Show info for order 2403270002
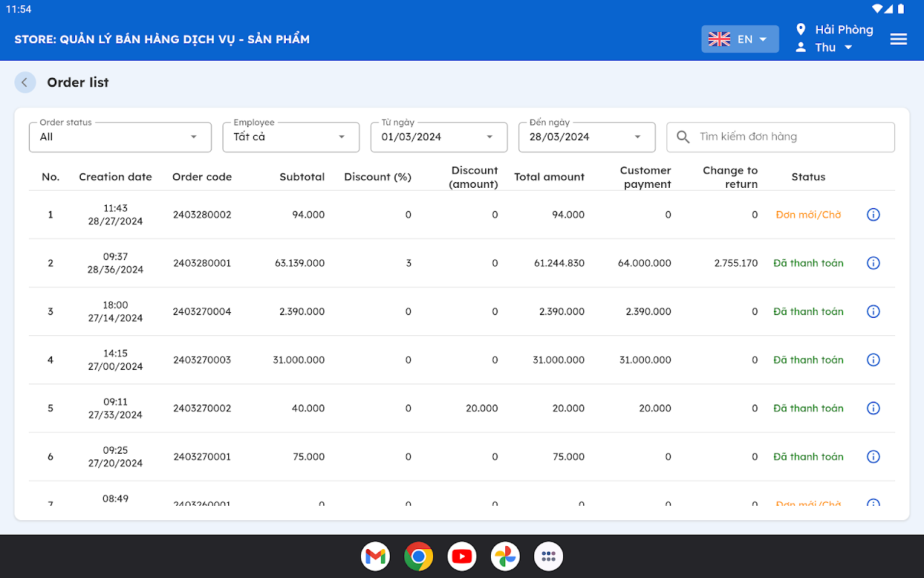This screenshot has width=924, height=578. pos(873,408)
